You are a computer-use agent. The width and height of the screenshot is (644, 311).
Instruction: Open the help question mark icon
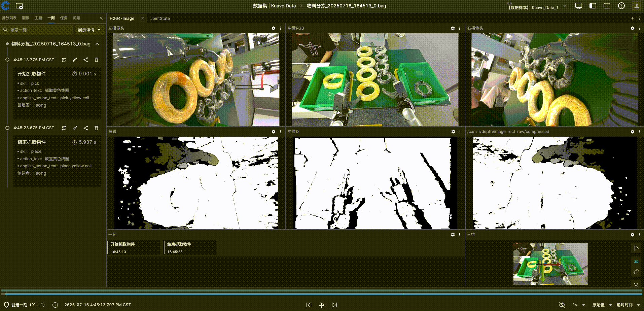click(x=621, y=6)
